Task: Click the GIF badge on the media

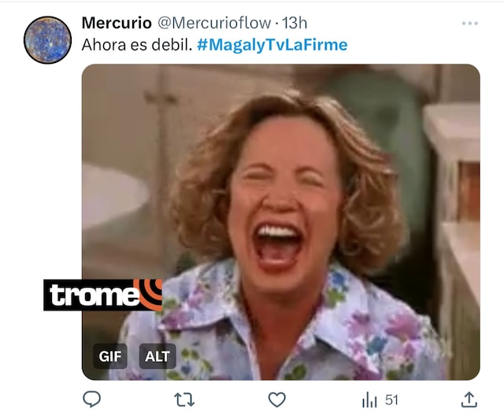Action: coord(110,356)
